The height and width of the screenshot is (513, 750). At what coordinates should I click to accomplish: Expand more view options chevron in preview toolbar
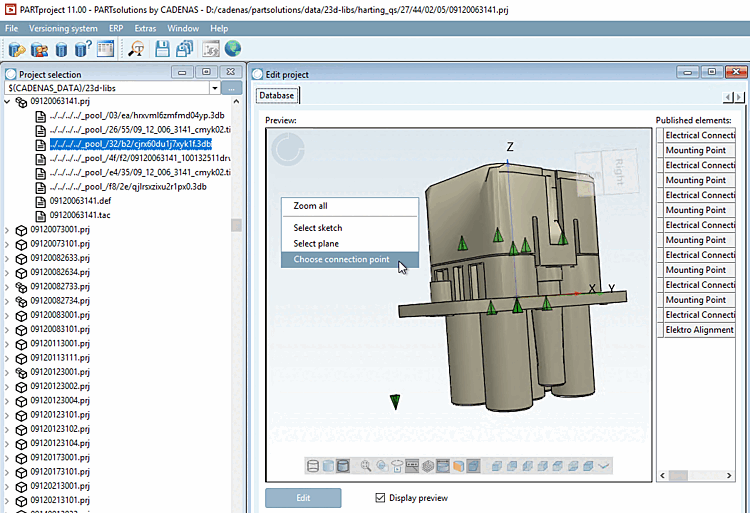[604, 466]
